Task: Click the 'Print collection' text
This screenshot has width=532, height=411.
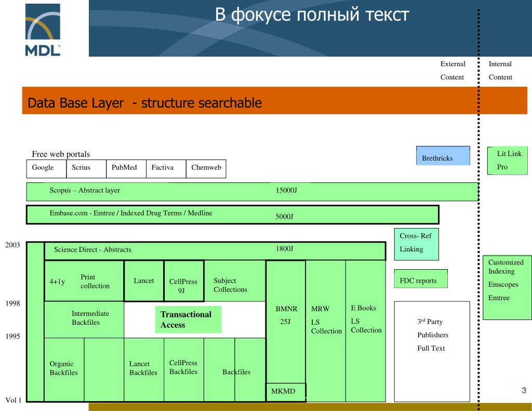Action: tap(95, 281)
